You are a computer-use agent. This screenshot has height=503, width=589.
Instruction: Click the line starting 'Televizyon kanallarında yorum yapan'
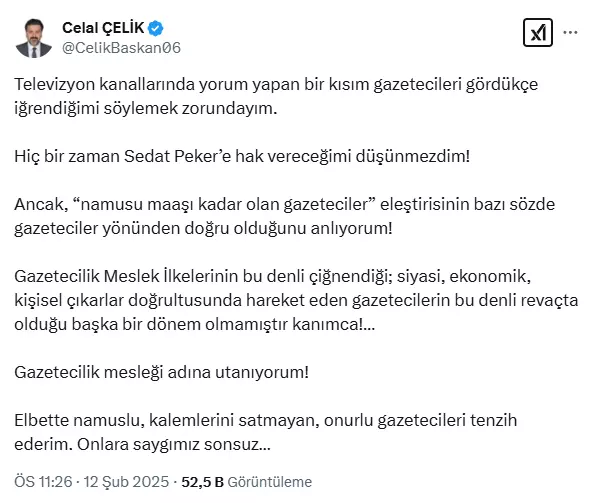276,85
